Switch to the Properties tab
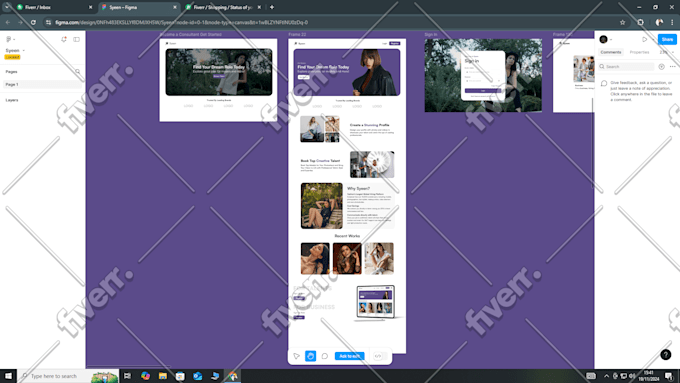Image resolution: width=680 pixels, height=383 pixels. (x=639, y=52)
